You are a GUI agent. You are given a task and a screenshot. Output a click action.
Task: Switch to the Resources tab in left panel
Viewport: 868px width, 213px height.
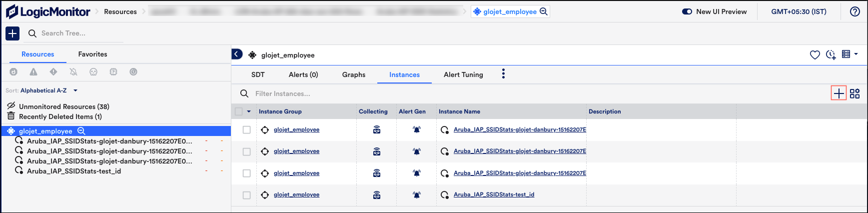point(38,54)
